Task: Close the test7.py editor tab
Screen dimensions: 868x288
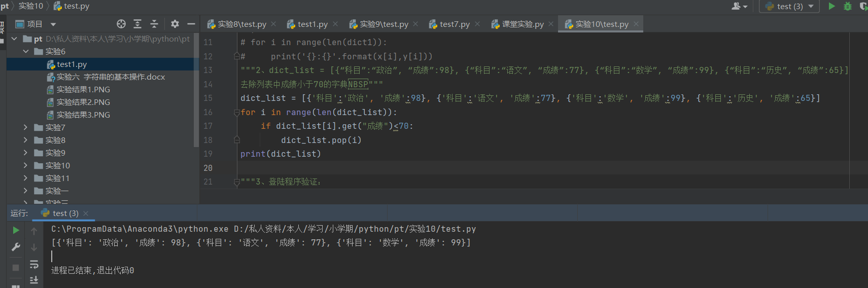Action: coord(477,24)
